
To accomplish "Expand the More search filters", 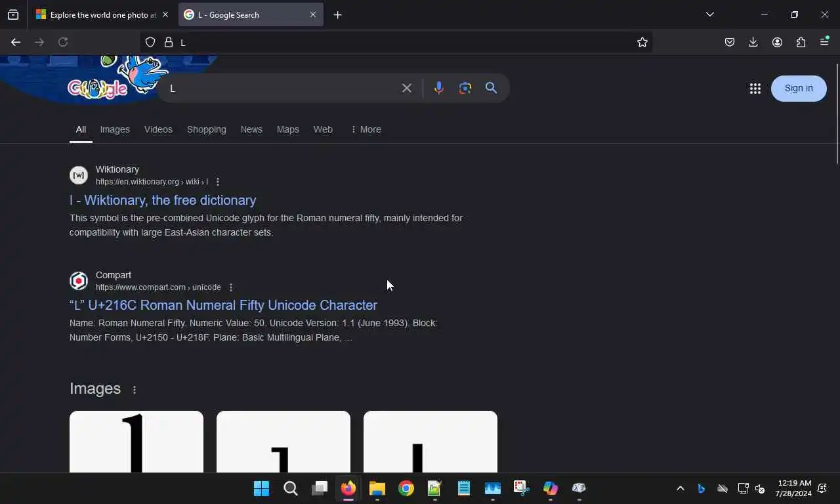I will [366, 129].
